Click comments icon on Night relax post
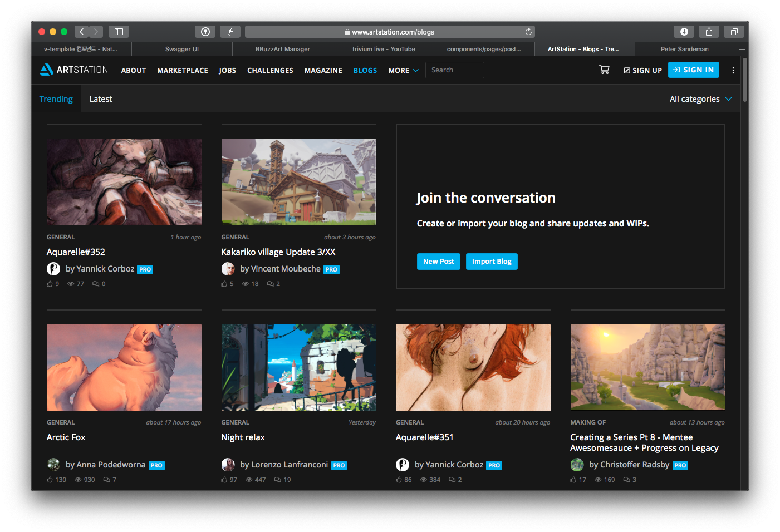The height and width of the screenshot is (532, 780). pos(277,480)
